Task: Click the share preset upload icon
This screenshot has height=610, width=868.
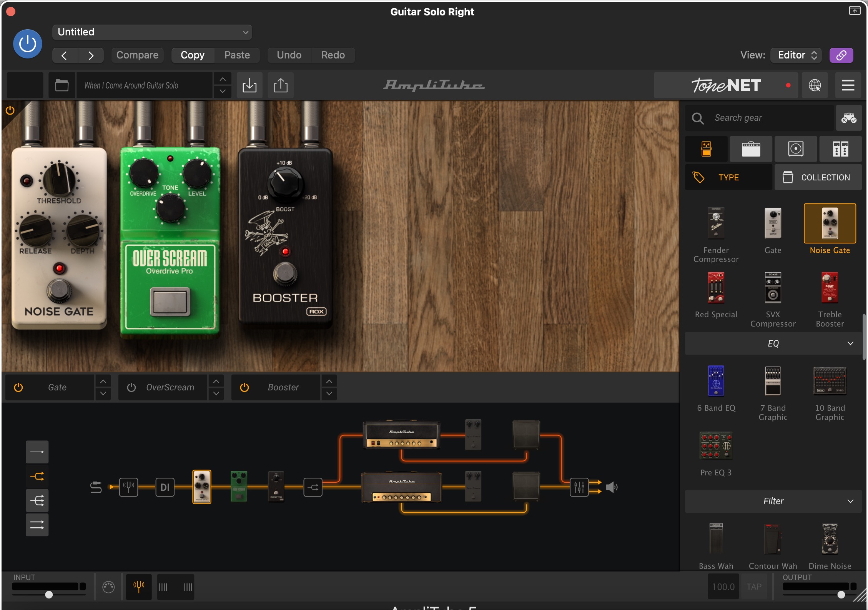Action: [x=281, y=85]
